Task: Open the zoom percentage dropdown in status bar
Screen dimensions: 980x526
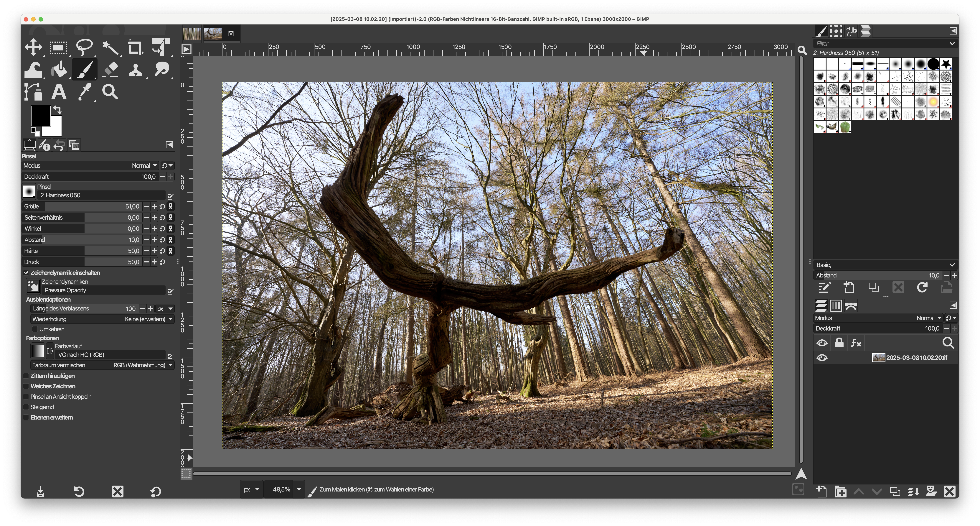Action: (x=299, y=489)
